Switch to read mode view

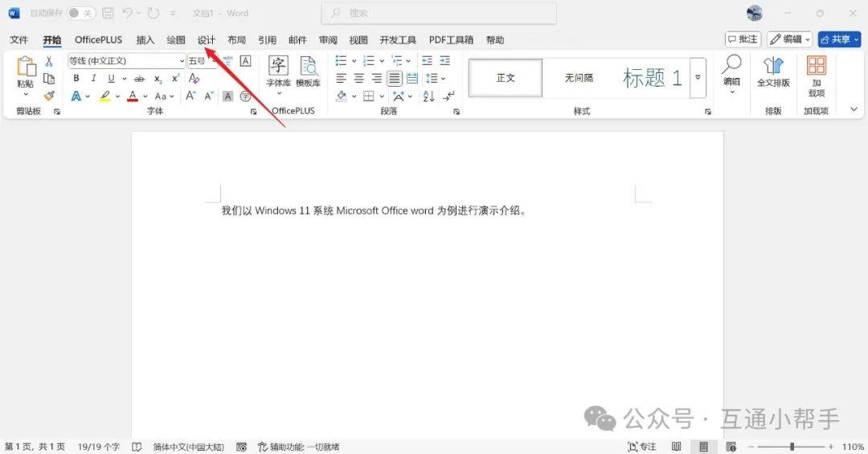click(676, 446)
